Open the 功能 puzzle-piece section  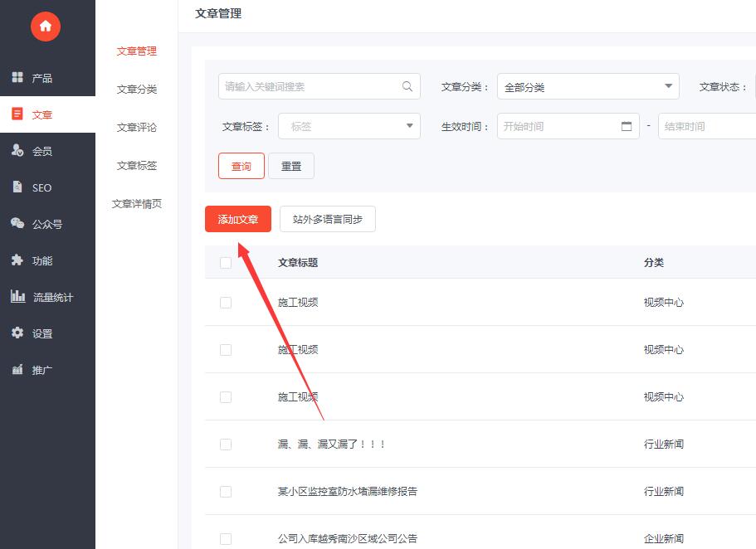[41, 260]
